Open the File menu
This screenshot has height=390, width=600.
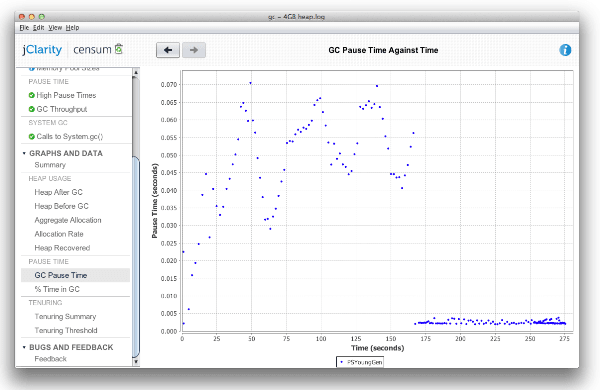pos(24,28)
